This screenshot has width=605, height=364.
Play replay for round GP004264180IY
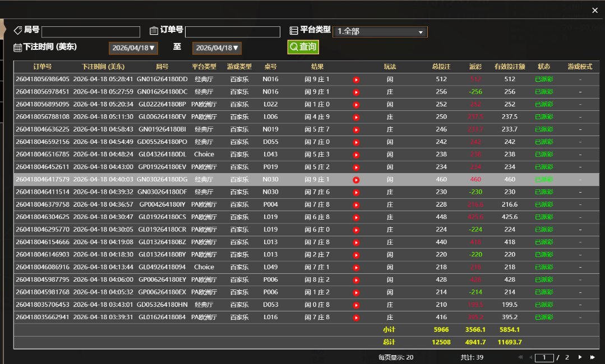pyautogui.click(x=356, y=205)
